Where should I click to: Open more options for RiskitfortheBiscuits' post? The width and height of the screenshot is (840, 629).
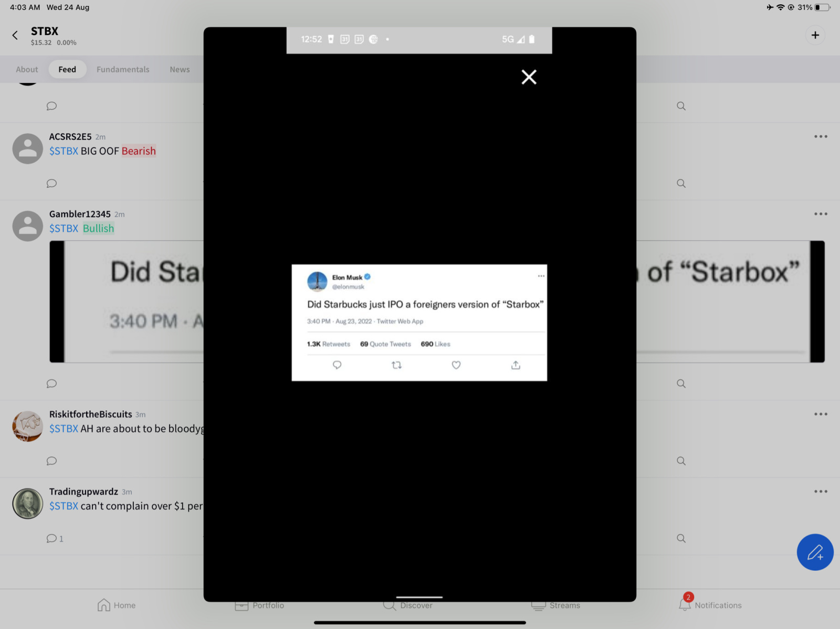click(x=821, y=414)
